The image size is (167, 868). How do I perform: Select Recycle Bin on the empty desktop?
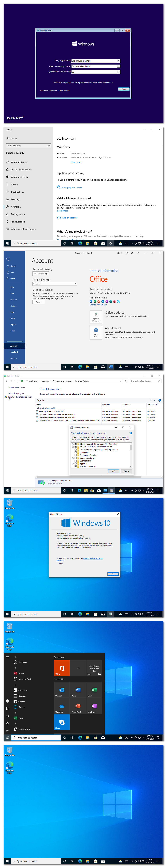click(9, 751)
